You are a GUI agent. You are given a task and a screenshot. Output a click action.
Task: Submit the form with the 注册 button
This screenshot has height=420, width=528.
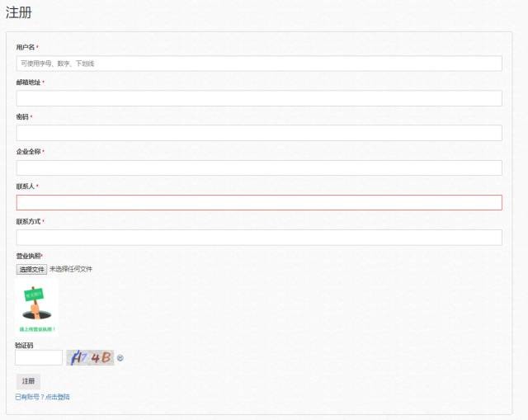(x=28, y=381)
